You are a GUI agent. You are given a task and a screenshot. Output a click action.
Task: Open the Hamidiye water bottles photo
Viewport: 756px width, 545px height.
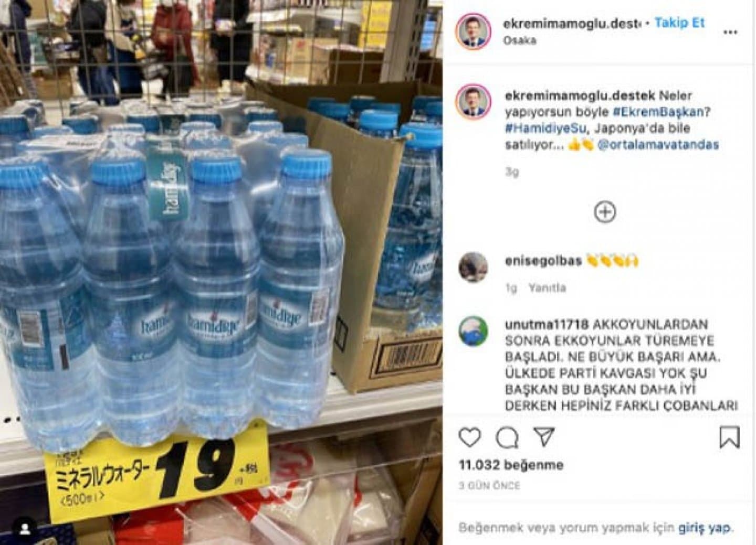click(221, 272)
